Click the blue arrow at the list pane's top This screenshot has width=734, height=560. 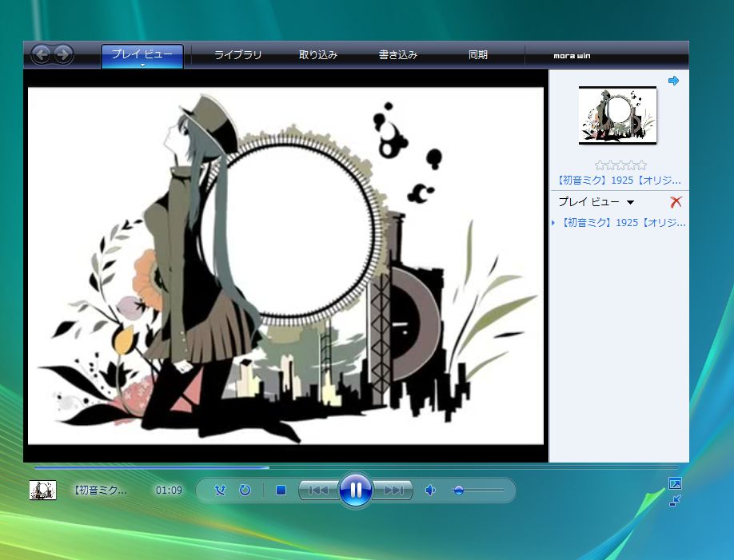pos(673,81)
